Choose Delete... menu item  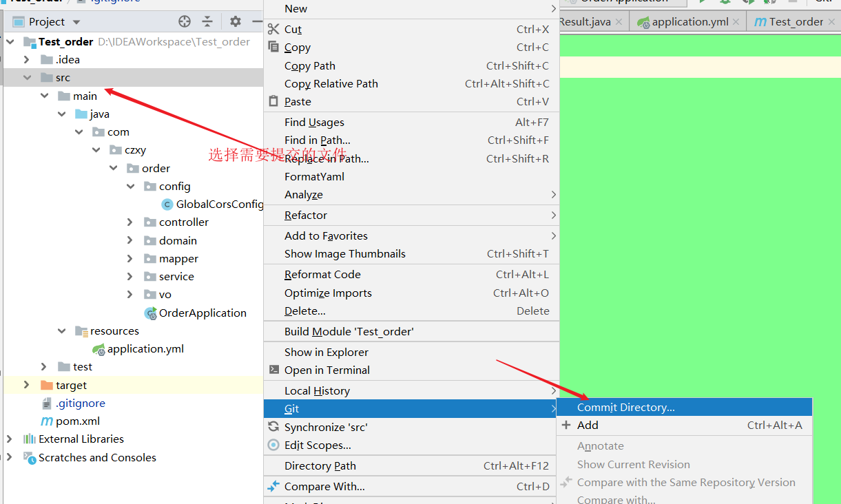[x=411, y=311]
